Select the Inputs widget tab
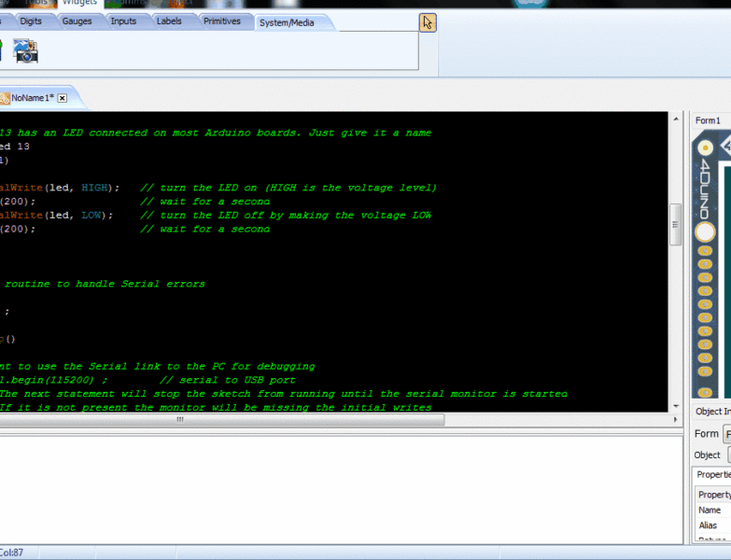Image resolution: width=731 pixels, height=560 pixels. pos(123,21)
